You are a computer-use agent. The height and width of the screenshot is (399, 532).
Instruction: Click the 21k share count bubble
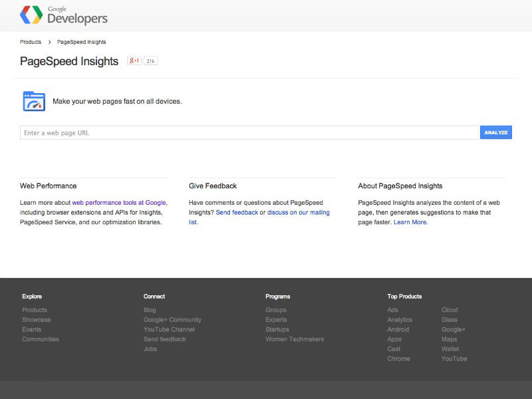150,61
